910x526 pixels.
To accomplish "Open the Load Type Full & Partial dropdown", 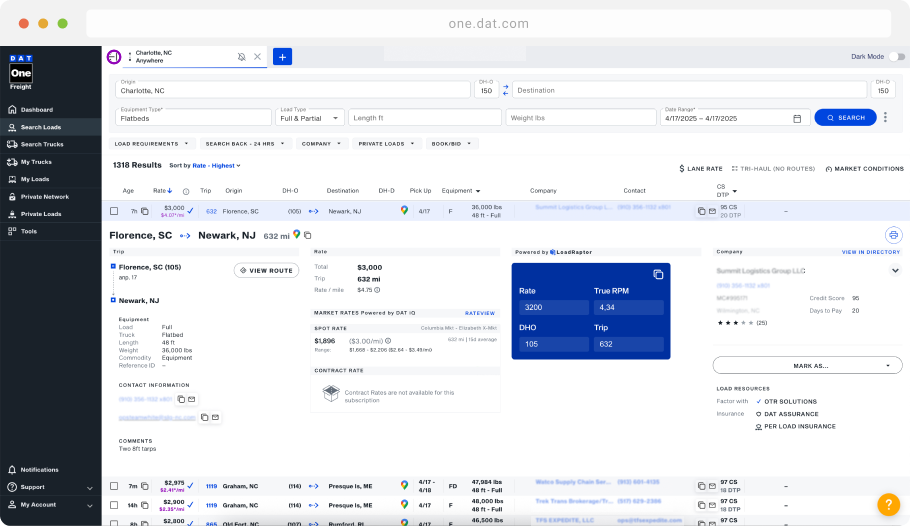I will pyautogui.click(x=310, y=117).
